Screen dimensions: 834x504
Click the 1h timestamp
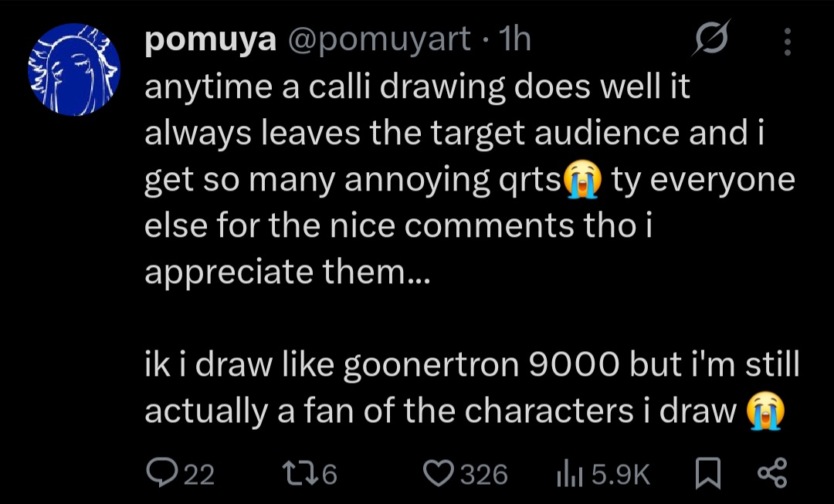click(515, 40)
